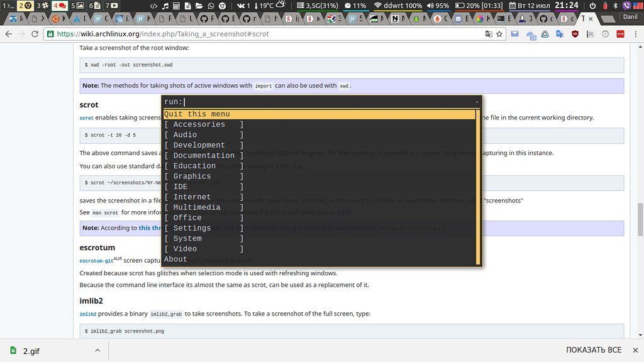Open the System submenu
The height and width of the screenshot is (362, 644).
point(204,238)
